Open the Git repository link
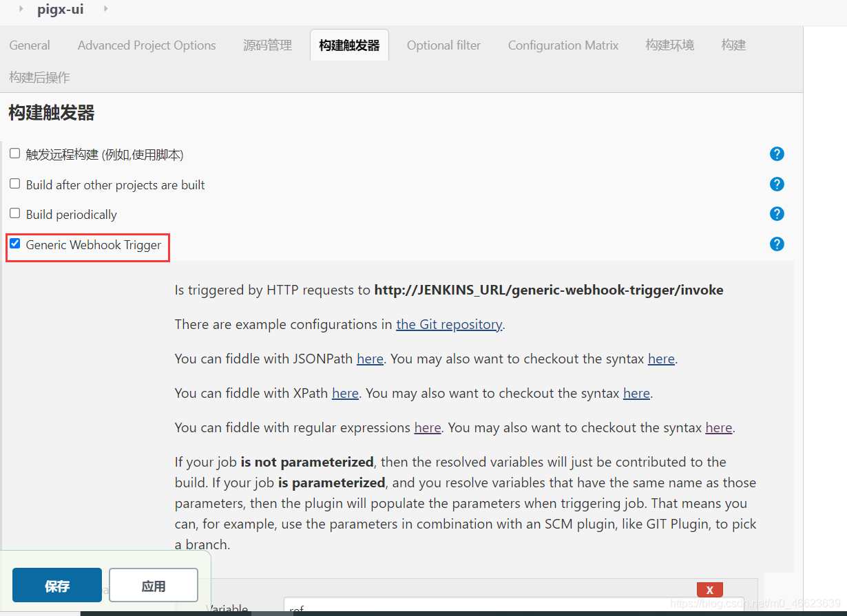847x616 pixels. coord(449,324)
